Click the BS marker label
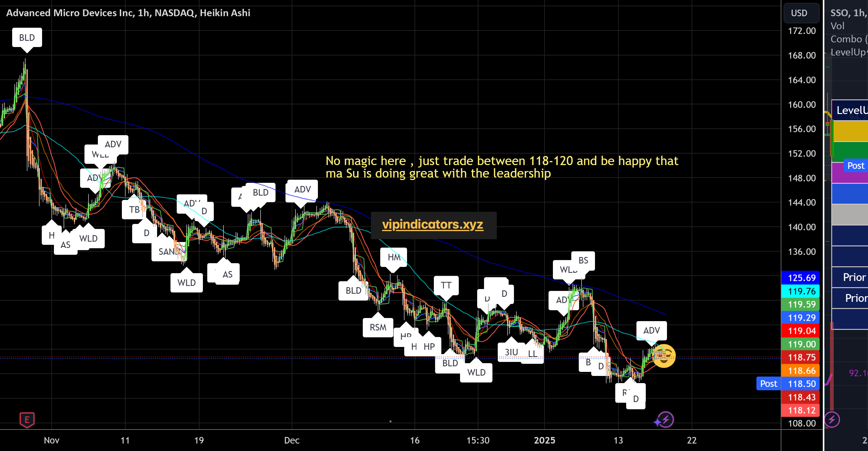Viewport: 868px width, 451px height. point(583,260)
